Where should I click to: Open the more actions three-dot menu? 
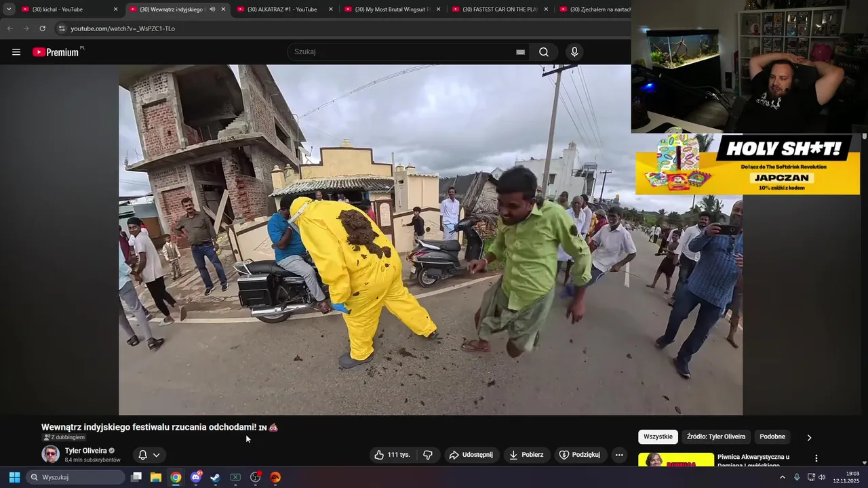(x=619, y=455)
